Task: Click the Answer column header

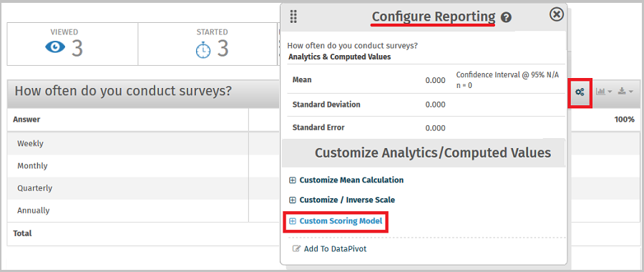Action: pyautogui.click(x=26, y=120)
